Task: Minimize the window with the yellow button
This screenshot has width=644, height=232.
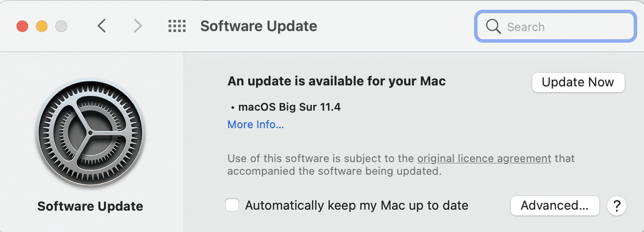Action: coord(42,26)
